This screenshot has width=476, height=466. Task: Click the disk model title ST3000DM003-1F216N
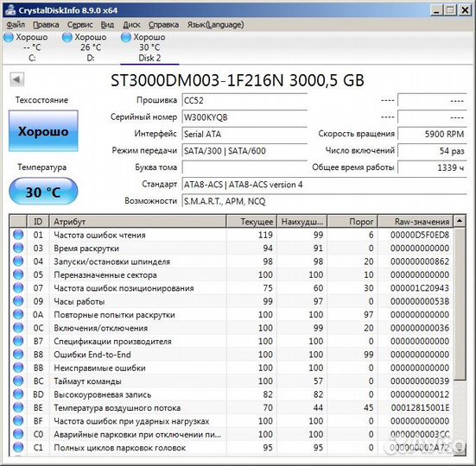coord(197,80)
